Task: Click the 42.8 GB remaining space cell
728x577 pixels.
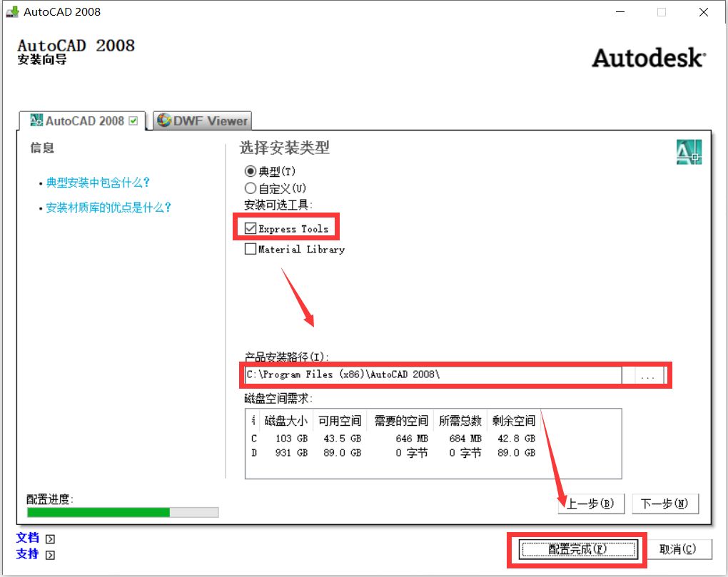Action: [x=516, y=439]
